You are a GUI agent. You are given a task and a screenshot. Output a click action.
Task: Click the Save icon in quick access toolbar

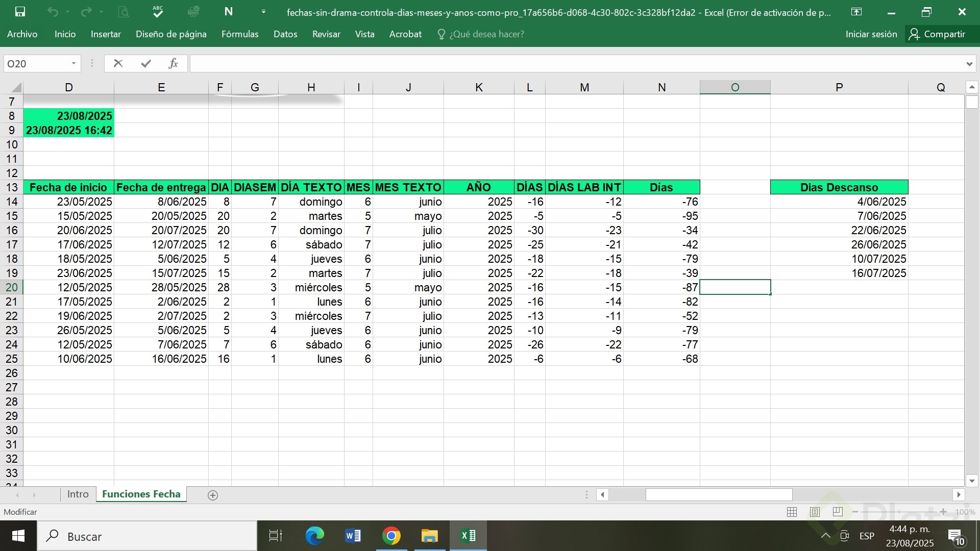(x=20, y=12)
